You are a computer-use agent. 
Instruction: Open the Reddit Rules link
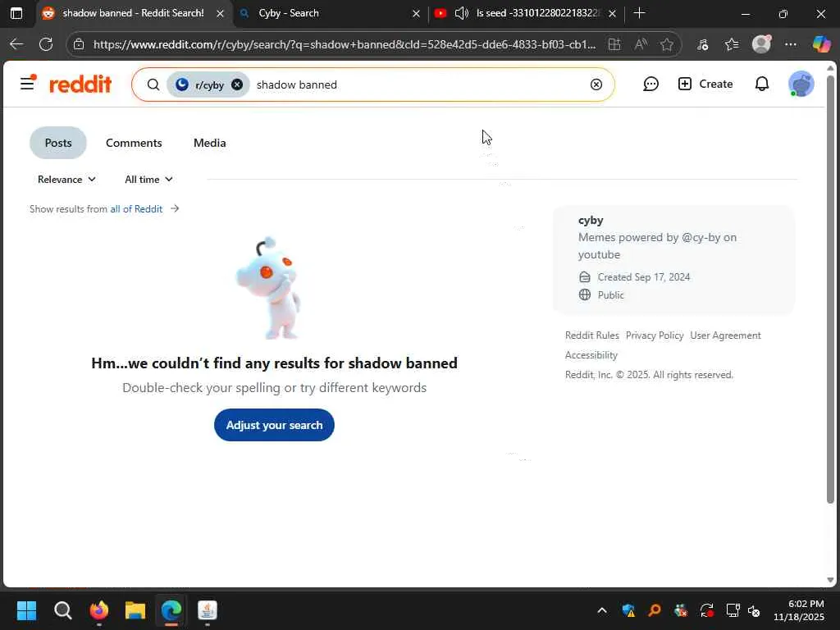coord(592,336)
